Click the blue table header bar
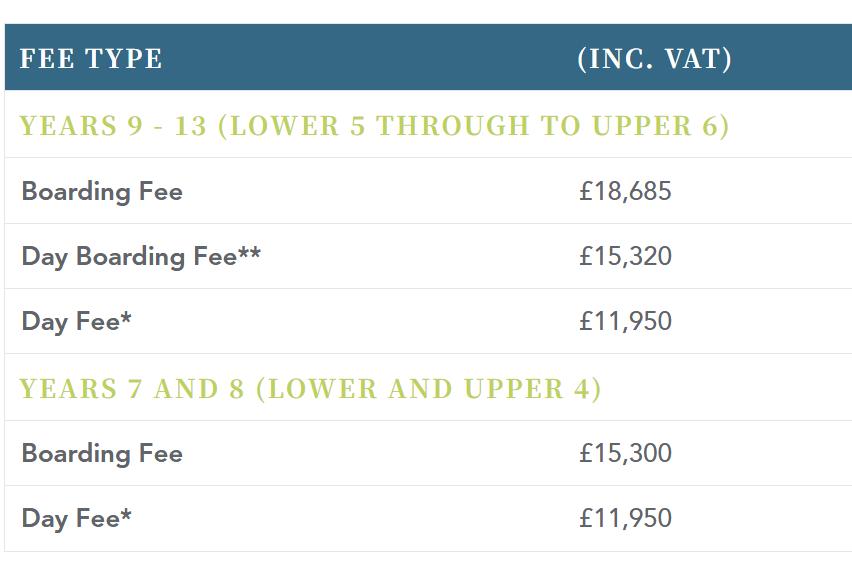852x576 pixels. pos(428,57)
